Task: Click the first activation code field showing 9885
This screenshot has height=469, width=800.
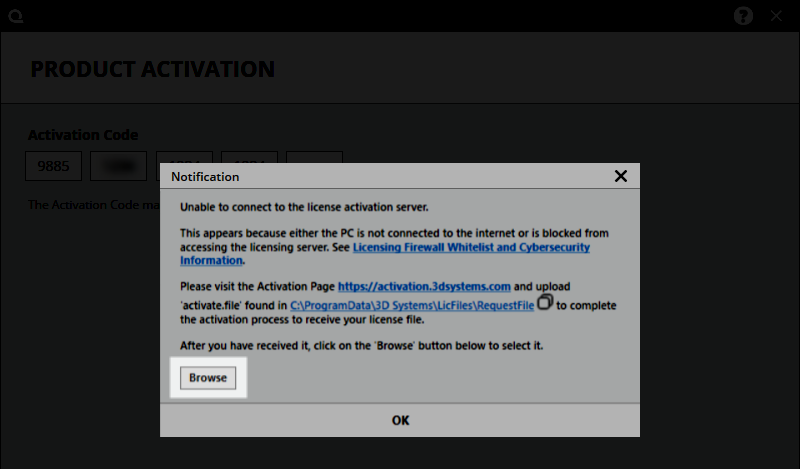Action: 53,166
